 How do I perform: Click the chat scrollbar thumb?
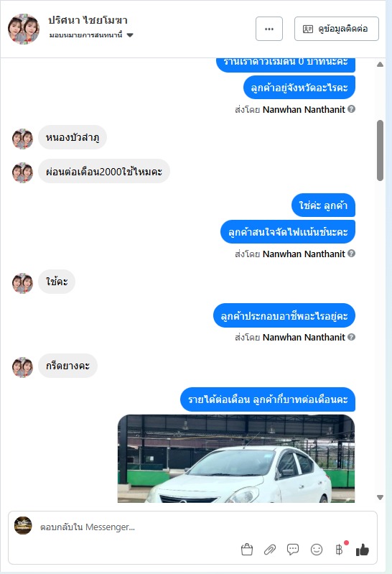pos(381,150)
